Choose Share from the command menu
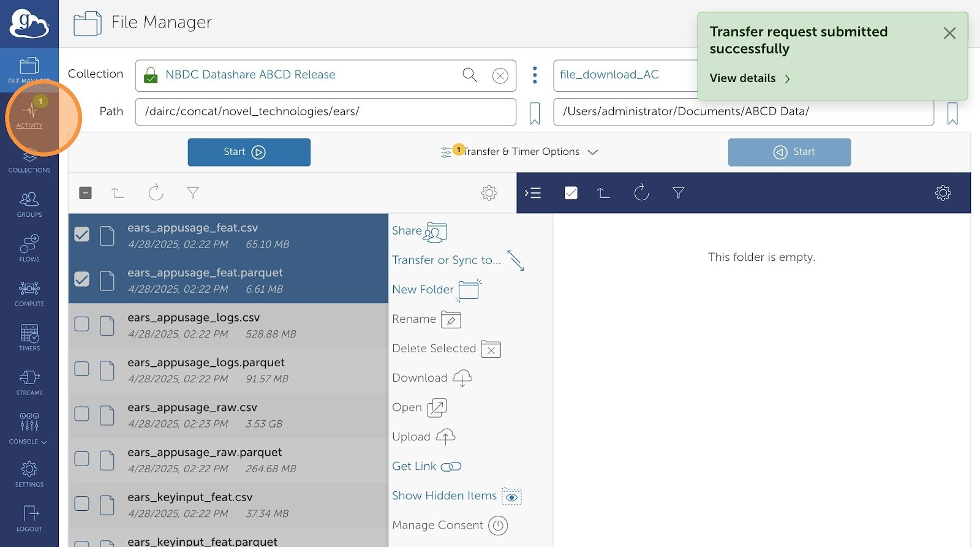Image resolution: width=980 pixels, height=547 pixels. click(420, 232)
